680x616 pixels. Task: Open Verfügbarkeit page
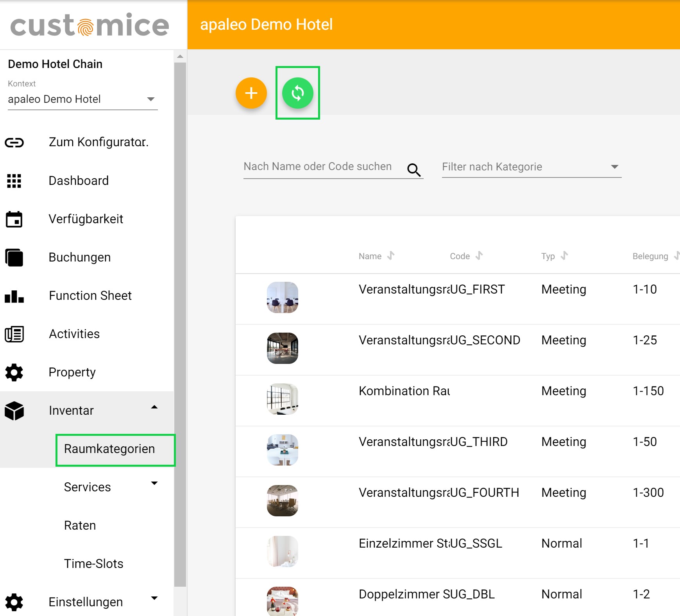pos(87,219)
